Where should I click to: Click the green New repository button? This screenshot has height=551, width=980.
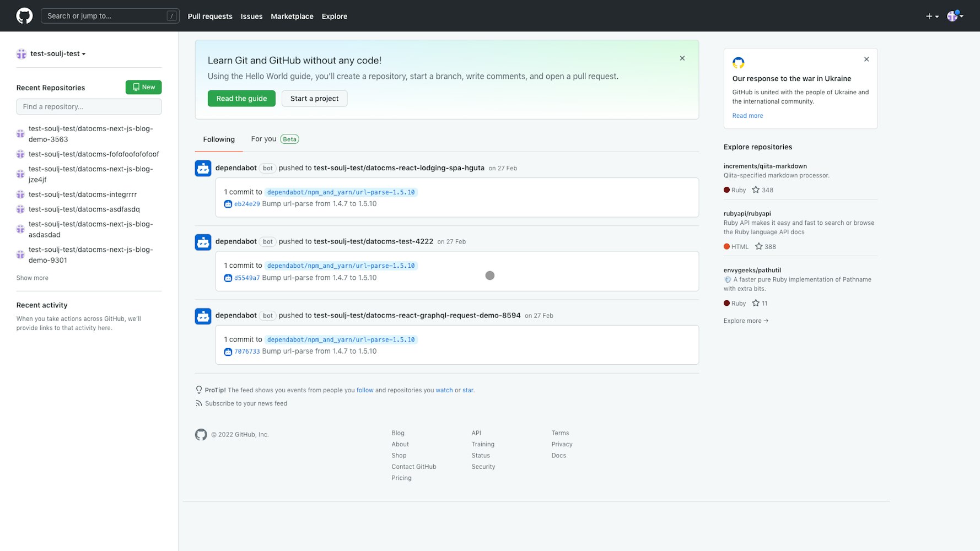click(x=143, y=87)
